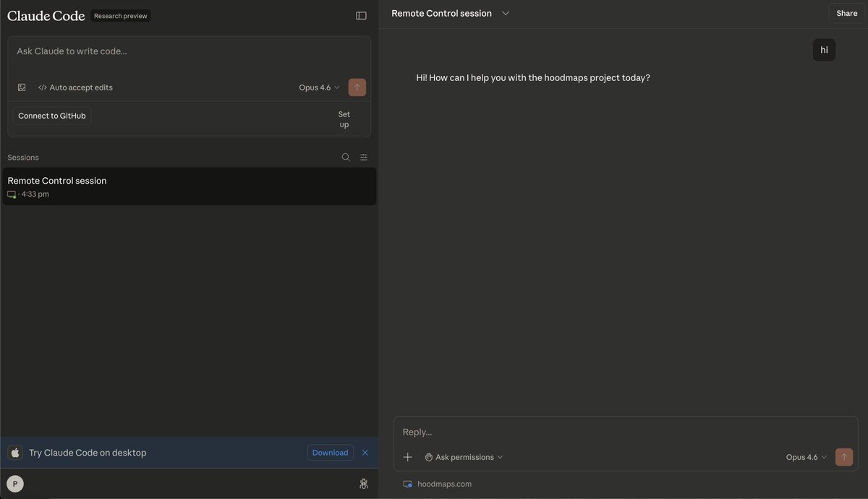The height and width of the screenshot is (499, 868).
Task: Focus Ask Claude to write code field
Action: click(x=189, y=52)
